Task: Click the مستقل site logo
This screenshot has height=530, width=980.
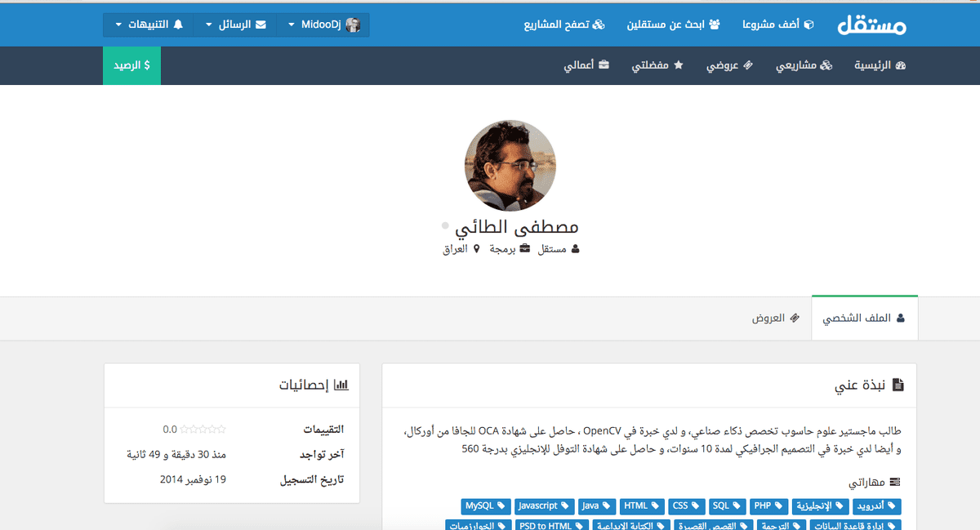Action: coord(871,25)
